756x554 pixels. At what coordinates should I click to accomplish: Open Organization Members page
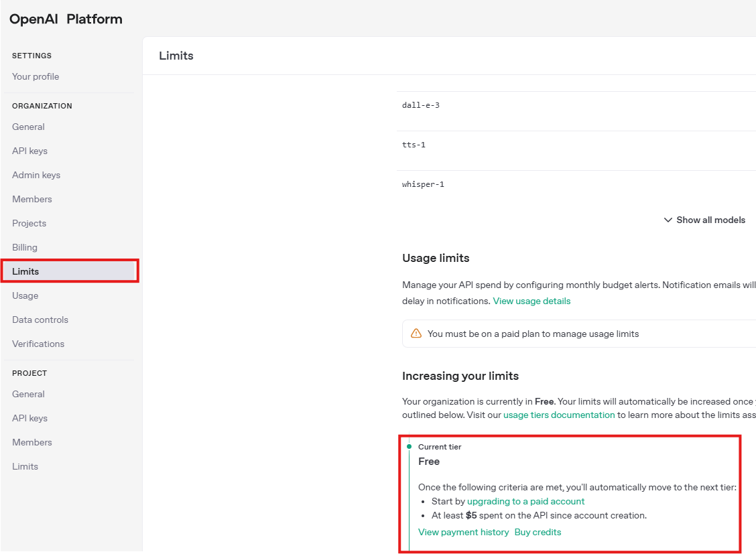(31, 199)
